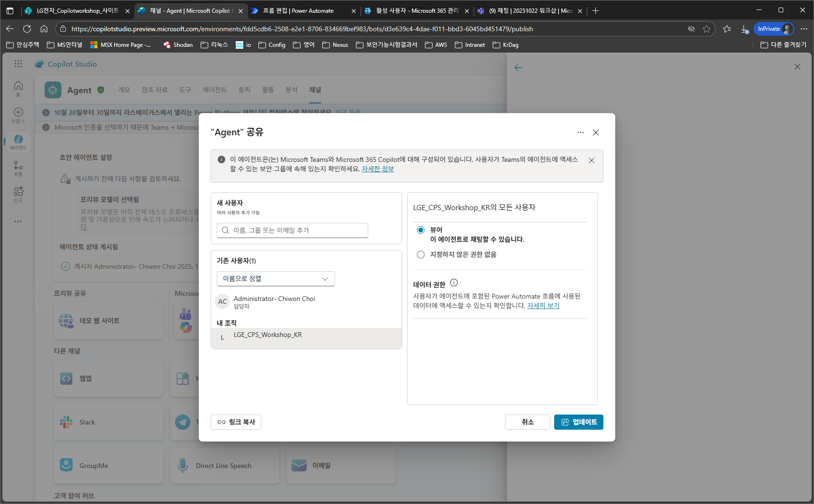
Task: Open Home in Copilot Studio sidebar
Action: pyautogui.click(x=18, y=88)
